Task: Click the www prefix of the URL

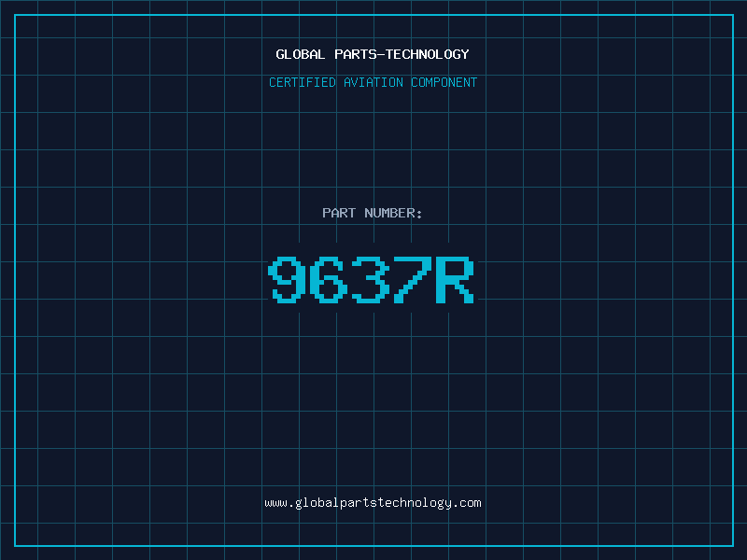Action: (x=275, y=503)
